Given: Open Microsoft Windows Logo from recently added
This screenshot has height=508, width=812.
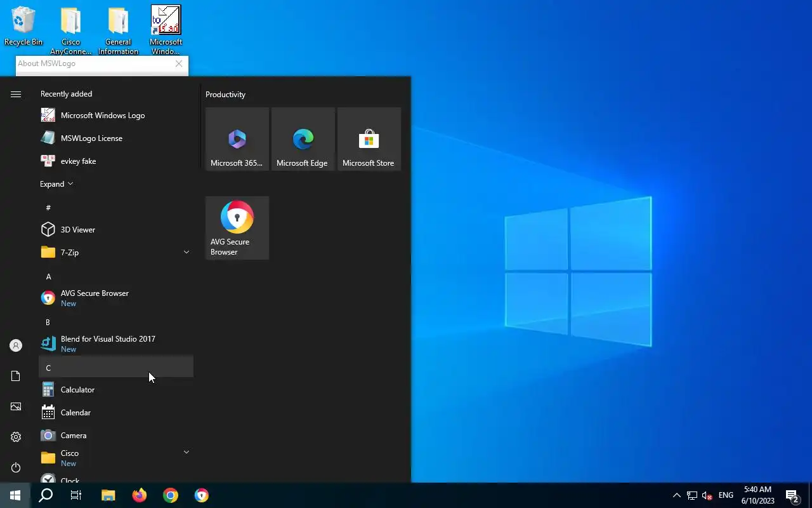Looking at the screenshot, I should click(x=116, y=116).
